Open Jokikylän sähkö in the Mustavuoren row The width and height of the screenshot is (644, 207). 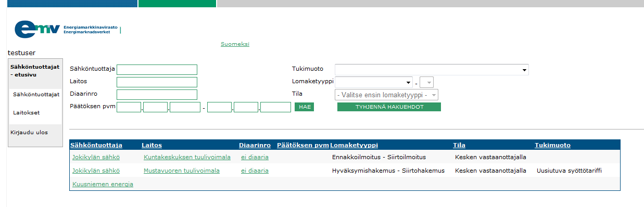[96, 171]
